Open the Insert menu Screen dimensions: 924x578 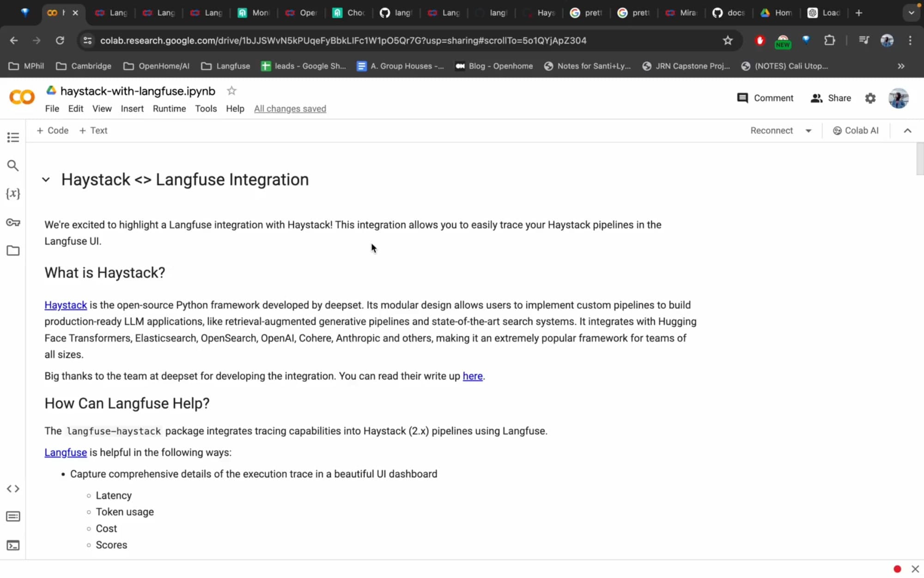coord(132,109)
